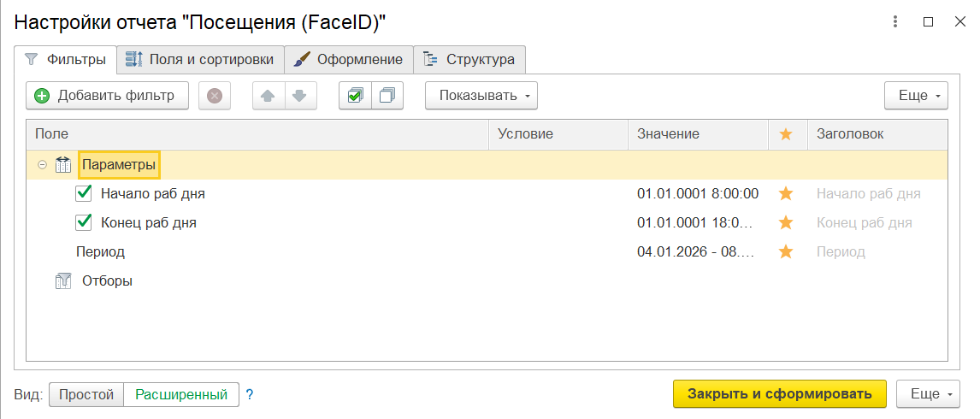
Task: Open the top Еще dropdown menu
Action: [x=916, y=96]
